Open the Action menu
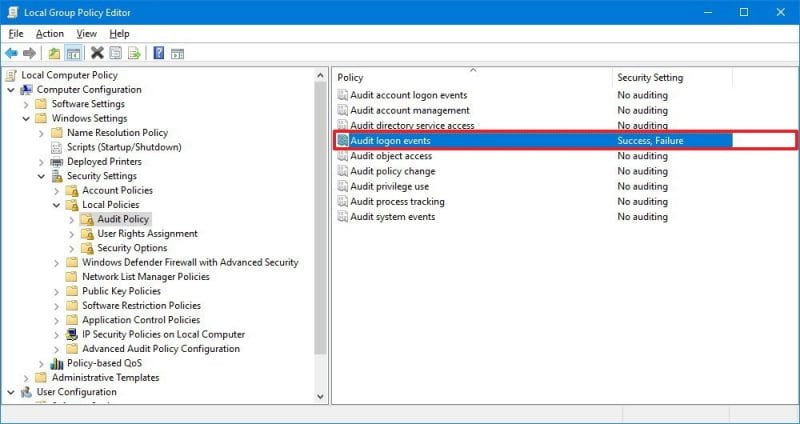Screen dimensions: 800x424 click(50, 34)
